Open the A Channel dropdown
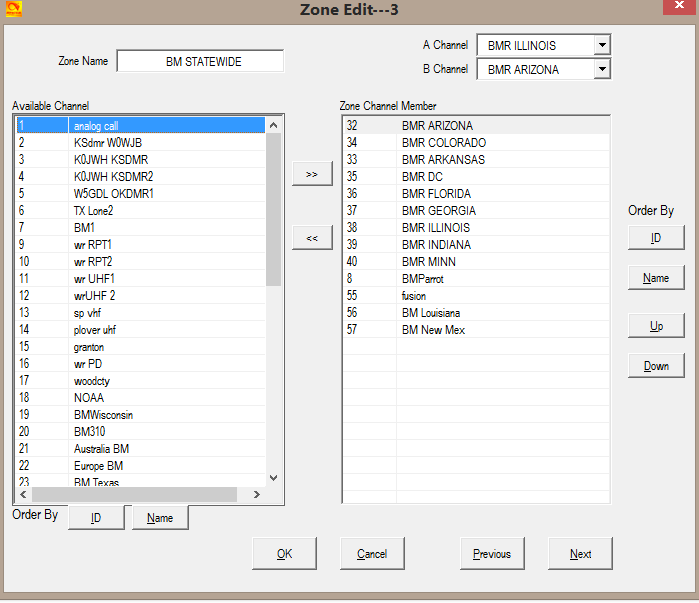 tap(600, 45)
